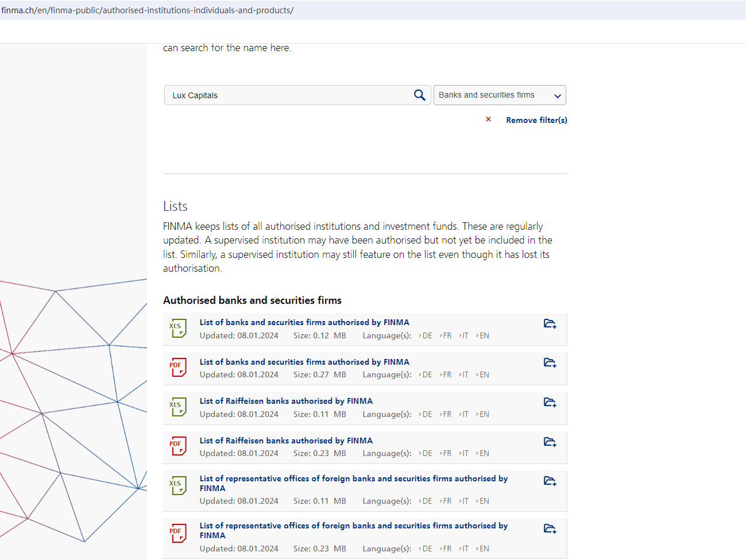The width and height of the screenshot is (746, 560).
Task: Open the Banks and securities firms dropdown
Action: (500, 95)
